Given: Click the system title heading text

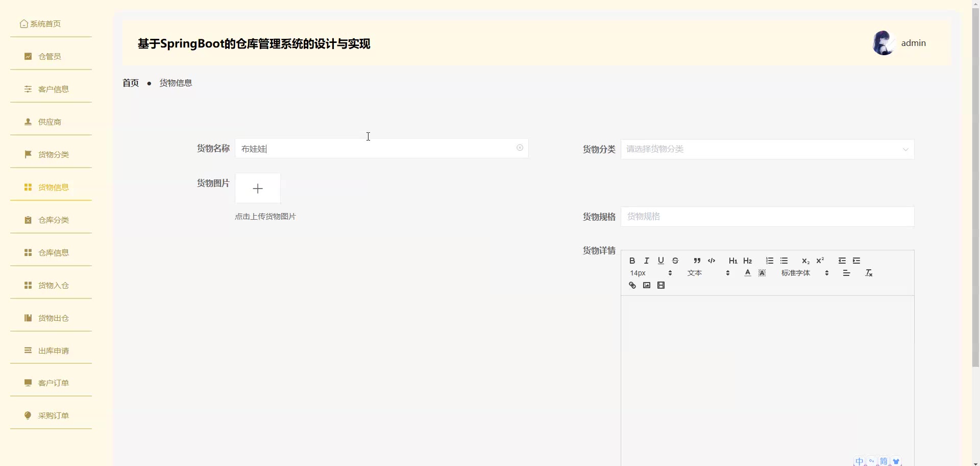Looking at the screenshot, I should pyautogui.click(x=254, y=44).
